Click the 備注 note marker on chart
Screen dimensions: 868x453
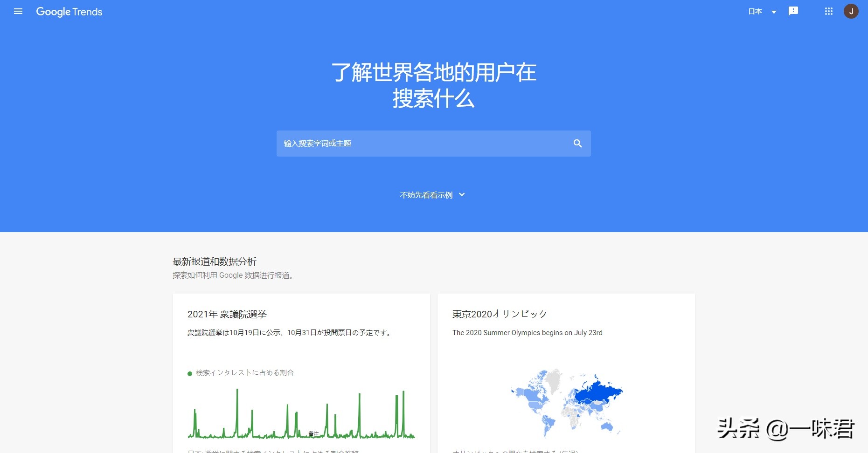313,434
